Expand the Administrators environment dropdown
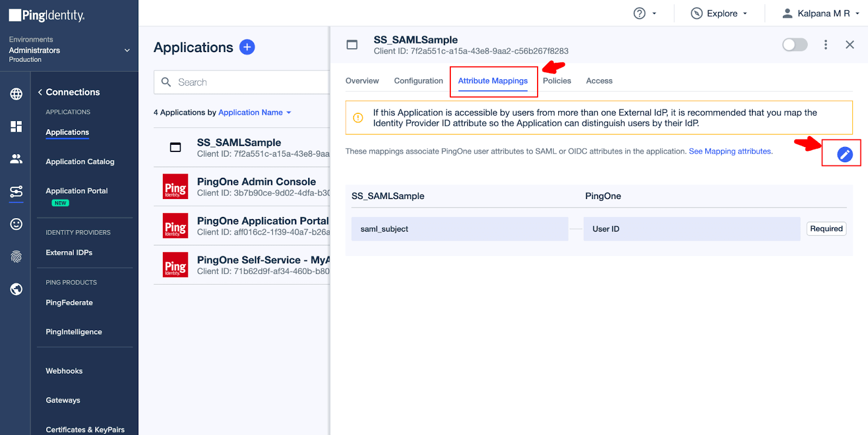This screenshot has height=435, width=868. [x=127, y=50]
